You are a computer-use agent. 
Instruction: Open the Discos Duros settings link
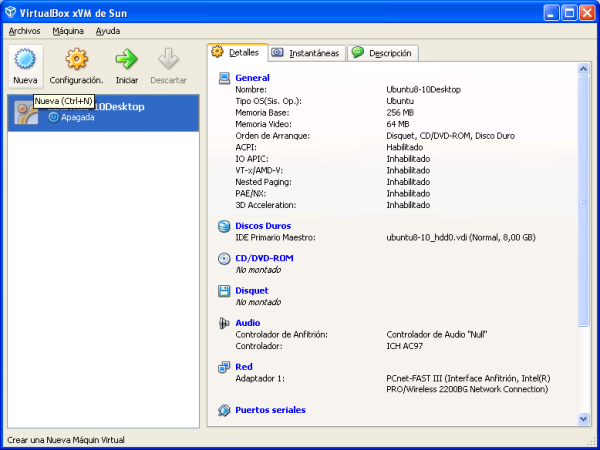[263, 226]
